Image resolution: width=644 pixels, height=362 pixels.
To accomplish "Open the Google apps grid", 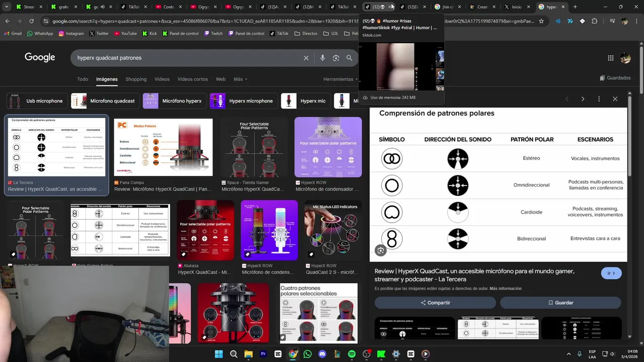I will click(611, 58).
